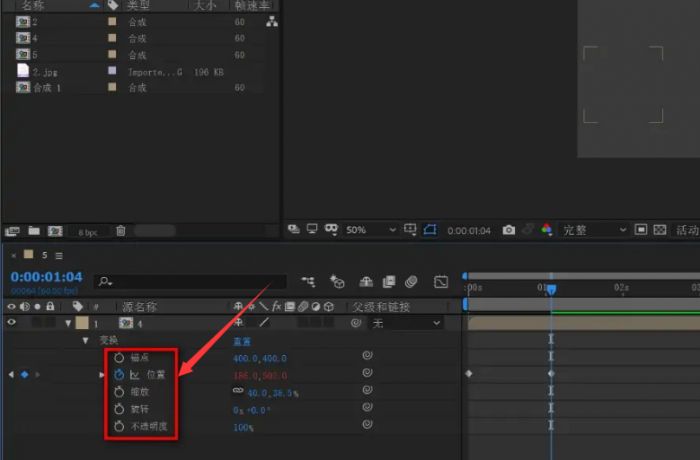This screenshot has height=460, width=700.
Task: Collapse the 变换 (Transform) group
Action: click(x=86, y=340)
